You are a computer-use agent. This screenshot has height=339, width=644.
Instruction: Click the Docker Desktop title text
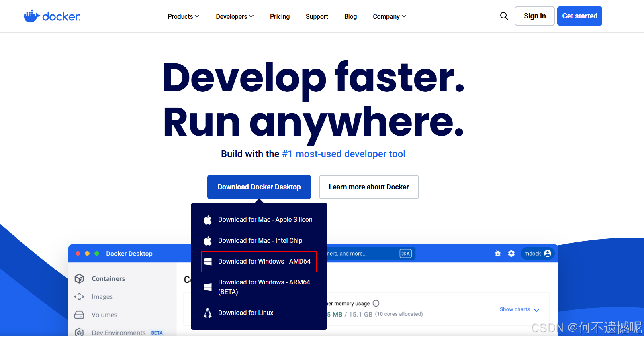[x=129, y=254]
